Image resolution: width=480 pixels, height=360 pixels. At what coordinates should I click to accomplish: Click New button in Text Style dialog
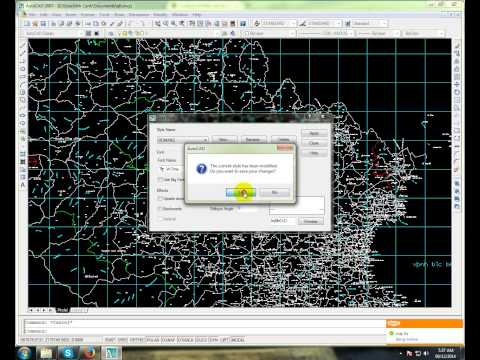point(224,140)
